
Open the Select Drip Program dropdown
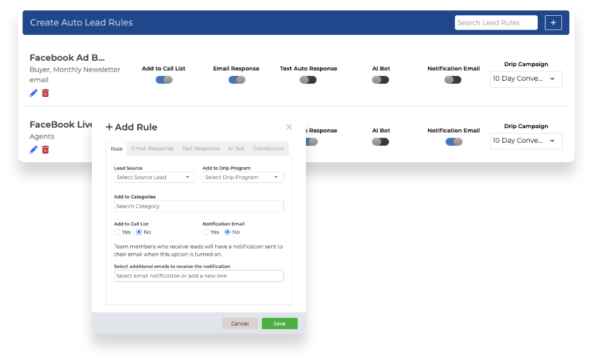coord(243,177)
